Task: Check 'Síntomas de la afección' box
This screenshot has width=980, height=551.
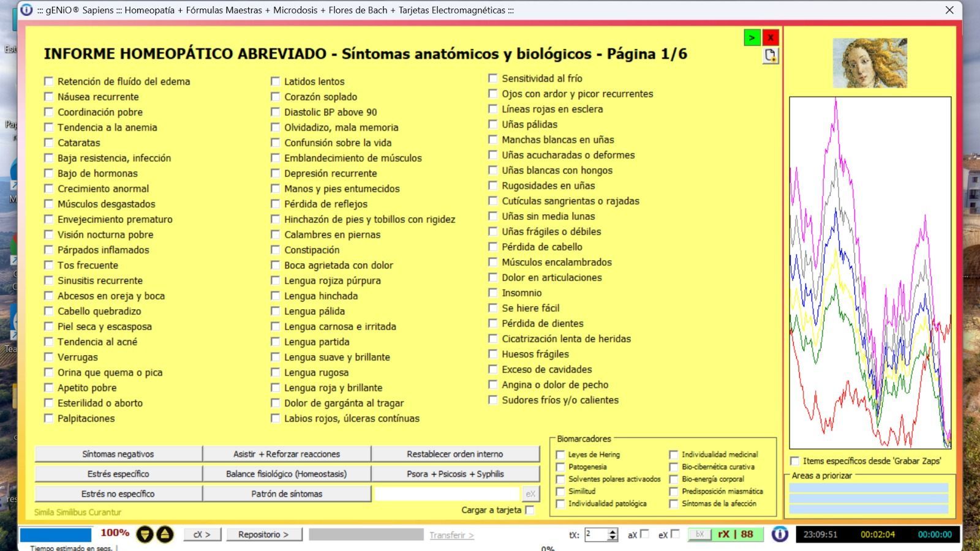Action: point(674,504)
